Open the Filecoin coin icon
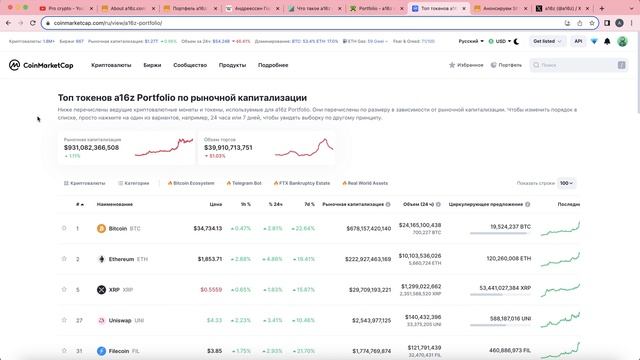Screen dimensions: 640x360 [101, 351]
